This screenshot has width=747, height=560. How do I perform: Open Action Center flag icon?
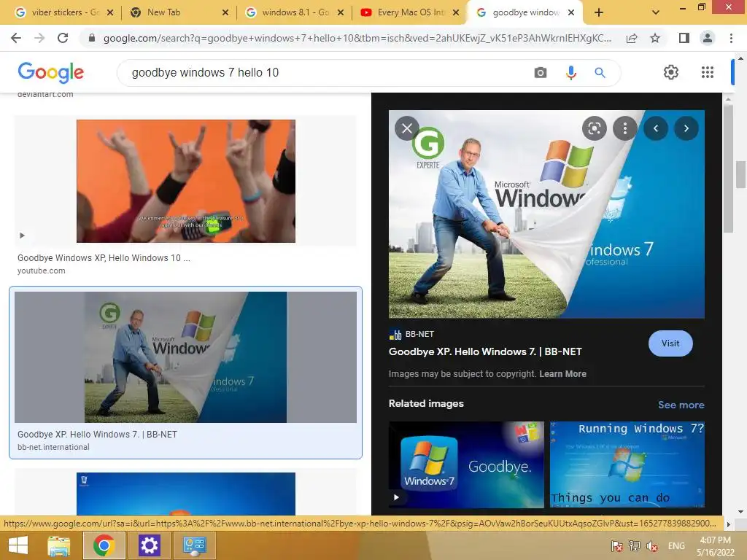[x=617, y=546]
